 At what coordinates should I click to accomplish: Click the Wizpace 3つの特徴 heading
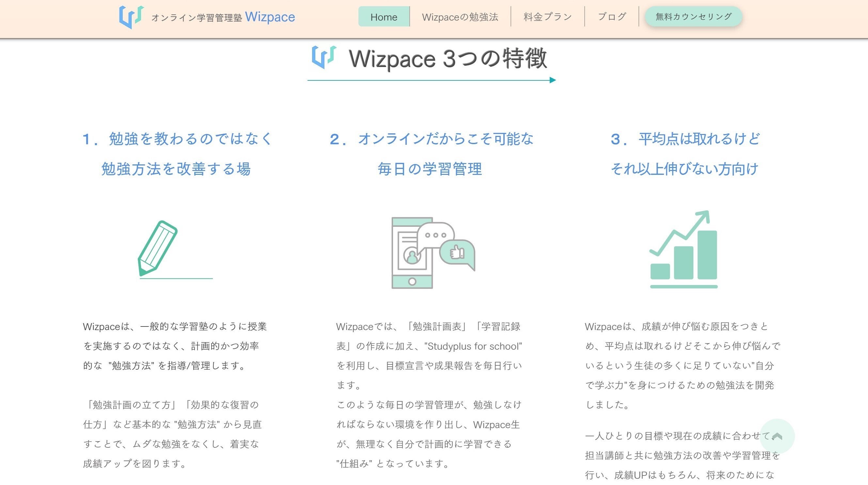click(x=448, y=59)
